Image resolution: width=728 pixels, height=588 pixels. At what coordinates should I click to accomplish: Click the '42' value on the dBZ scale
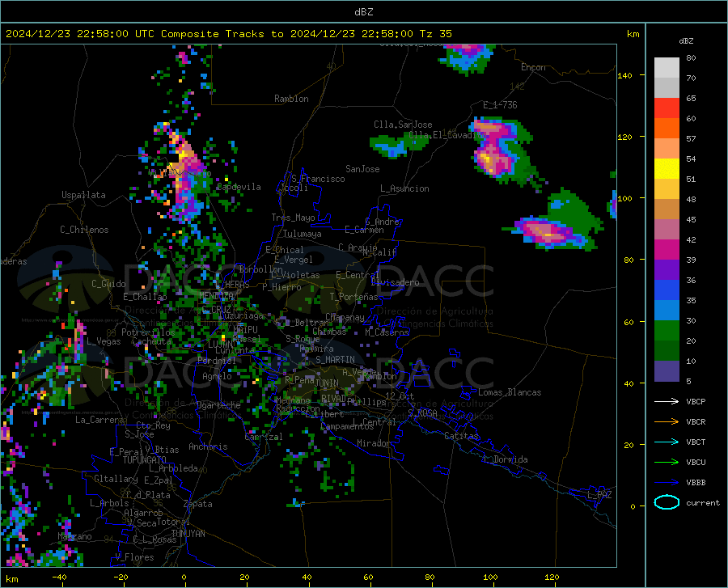[x=691, y=240]
